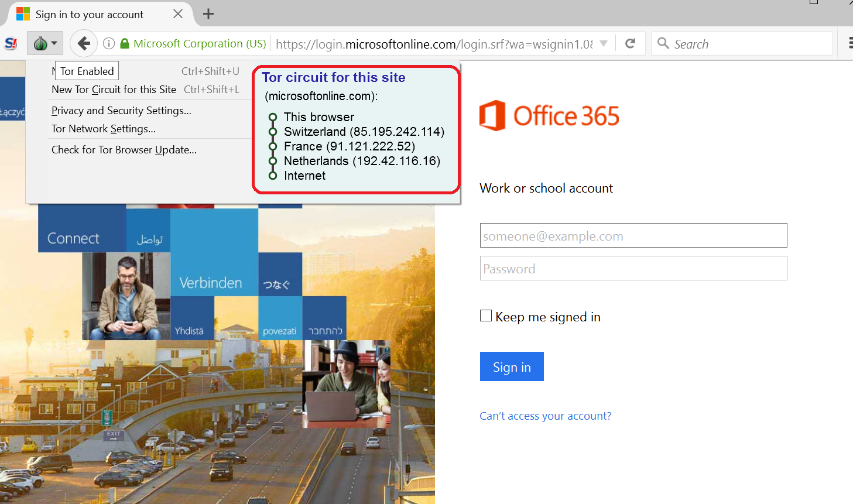853x504 pixels.
Task: Show site information via the (i) icon
Action: click(x=108, y=43)
